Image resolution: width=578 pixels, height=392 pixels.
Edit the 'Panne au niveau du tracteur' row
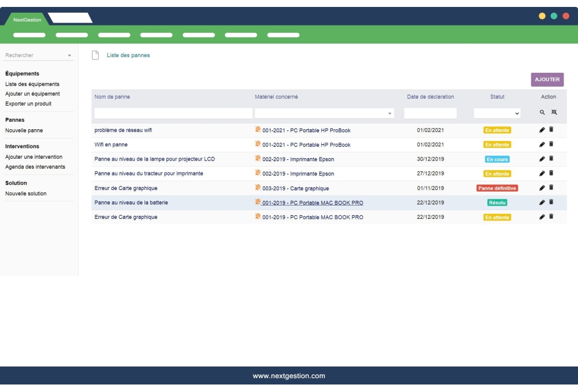tap(542, 173)
